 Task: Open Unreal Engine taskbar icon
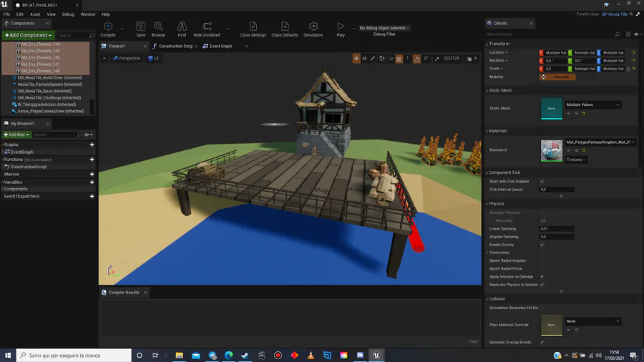(376, 355)
